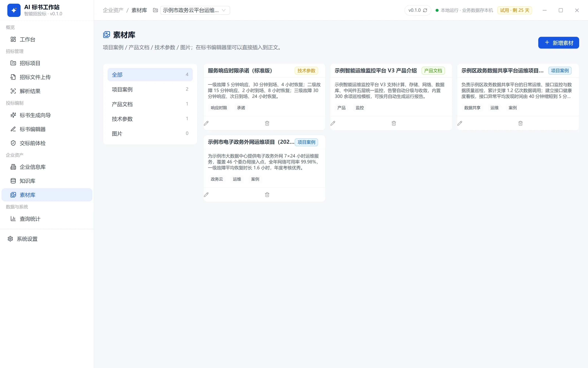Click the 素材库 page heading icon

point(106,35)
